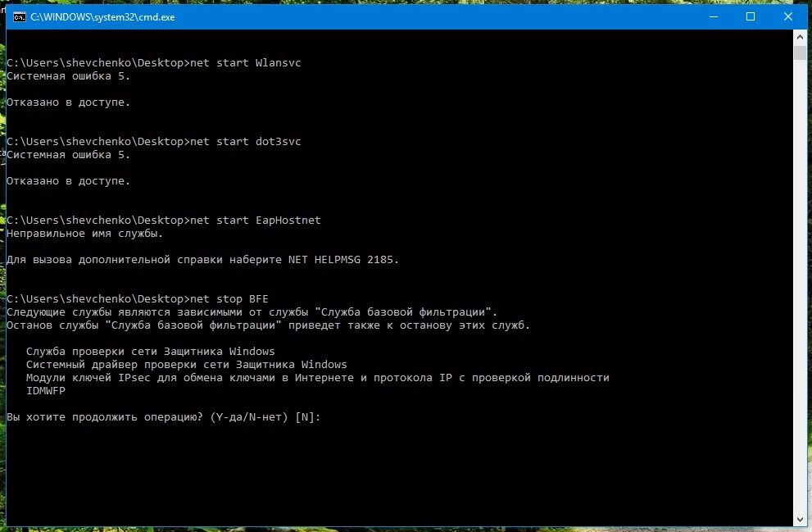Click the title text C:\WINDOWS\system32\cmd.exe

click(x=102, y=17)
